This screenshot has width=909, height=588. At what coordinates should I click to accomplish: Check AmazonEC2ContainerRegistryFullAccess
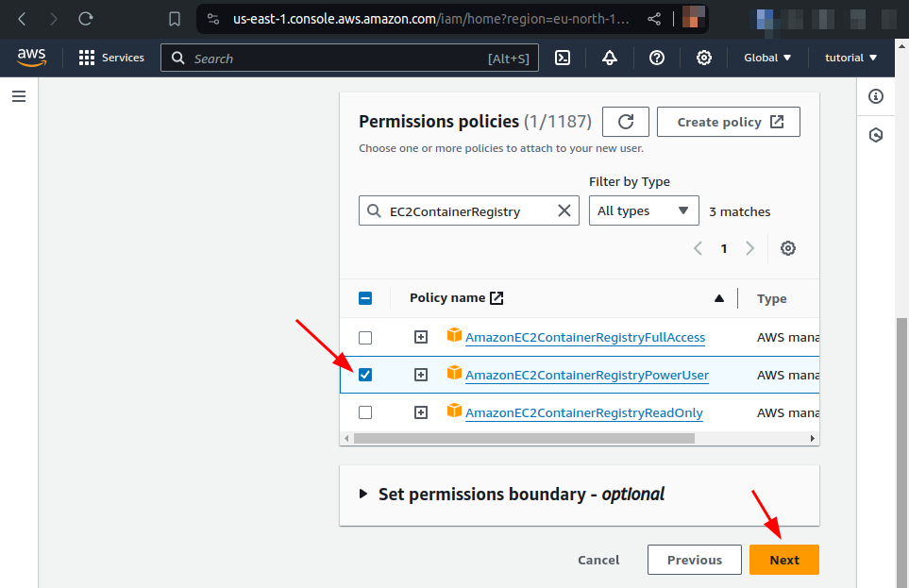(x=365, y=337)
